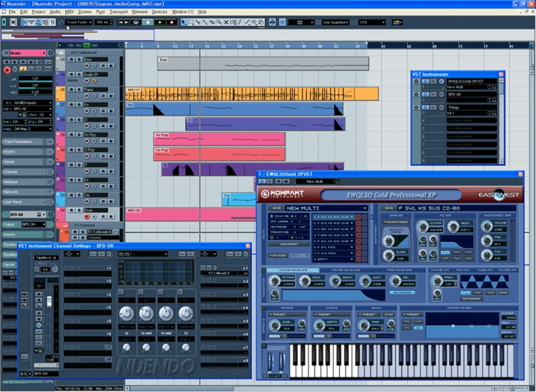Viewport: 536px width, 392px height.
Task: Expand the Notepad inspector section
Action: [28, 181]
